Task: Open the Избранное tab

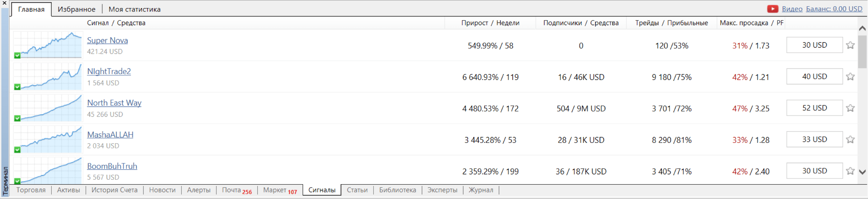Action: [77, 9]
